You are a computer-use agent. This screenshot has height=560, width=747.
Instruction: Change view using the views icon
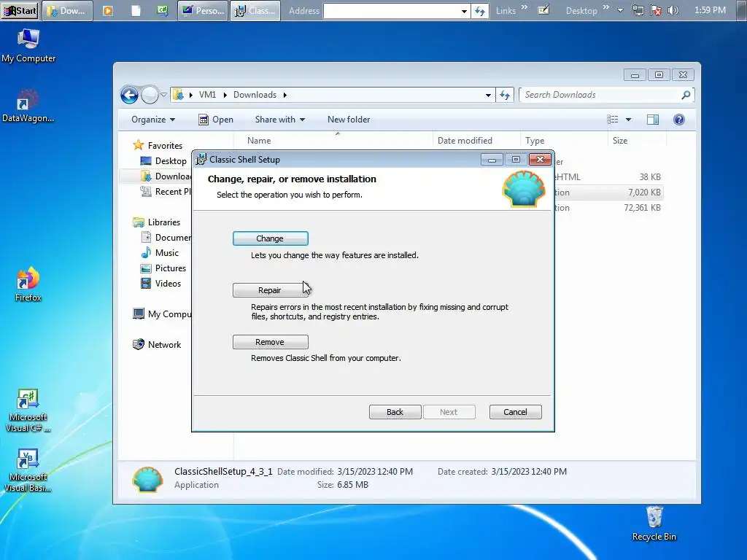pyautogui.click(x=613, y=120)
